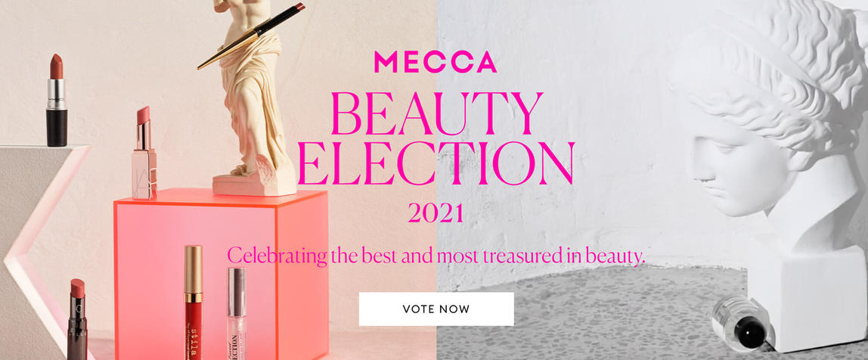
Task: Select the word BEAUTY in the heading
Action: [437, 113]
